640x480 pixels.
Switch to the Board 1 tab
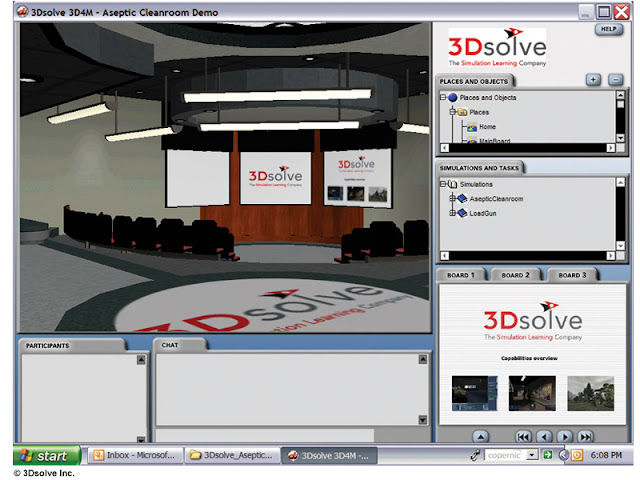click(x=461, y=275)
